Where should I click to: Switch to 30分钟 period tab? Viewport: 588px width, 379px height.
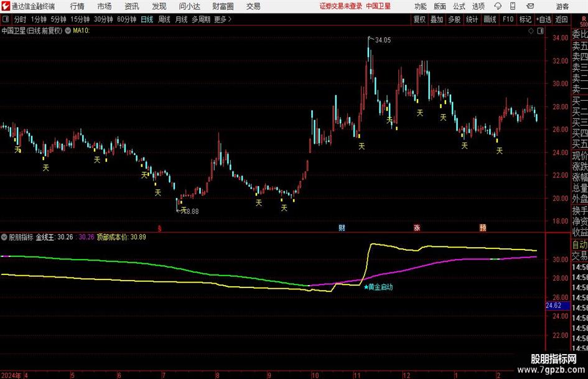103,19
